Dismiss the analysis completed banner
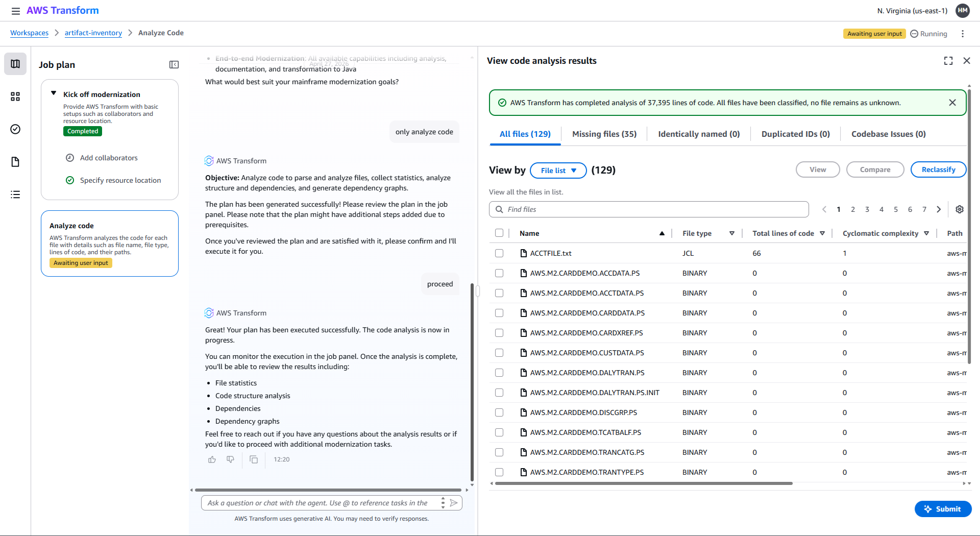 click(x=952, y=103)
